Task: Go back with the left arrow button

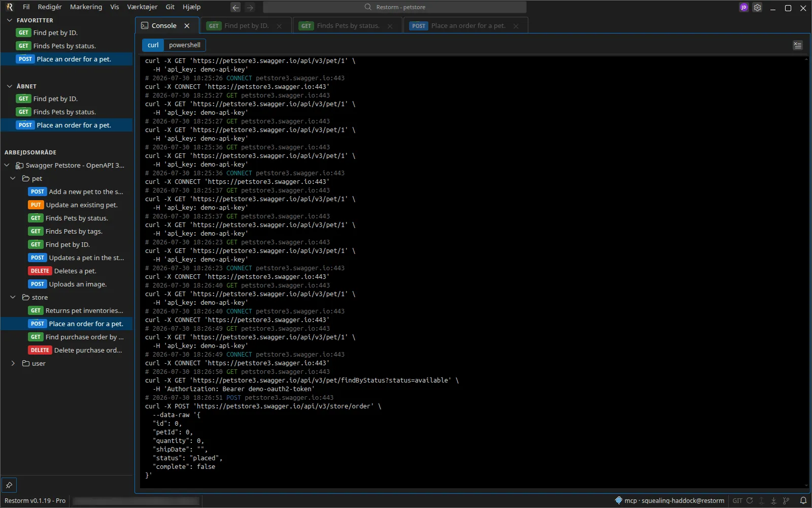Action: (235, 7)
